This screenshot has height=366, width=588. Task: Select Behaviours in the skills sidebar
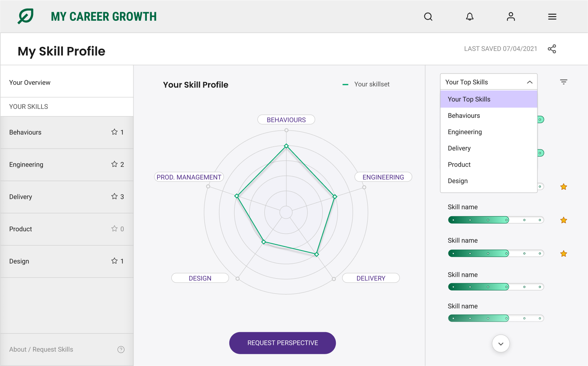pyautogui.click(x=67, y=132)
